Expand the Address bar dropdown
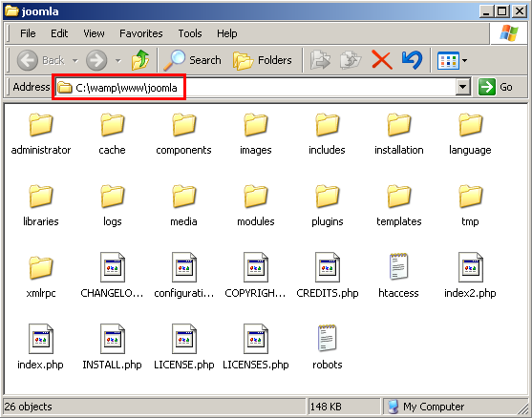Screen dimensions: 532x418 pos(462,87)
